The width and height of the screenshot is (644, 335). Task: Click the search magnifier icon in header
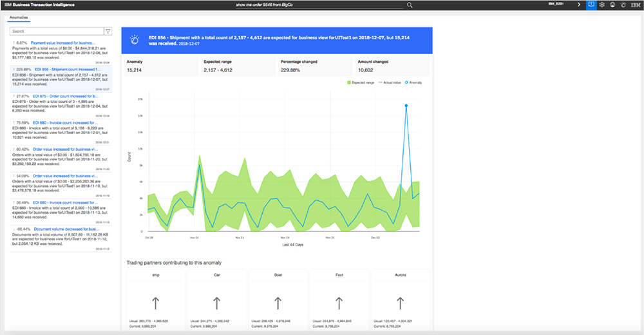tap(410, 5)
